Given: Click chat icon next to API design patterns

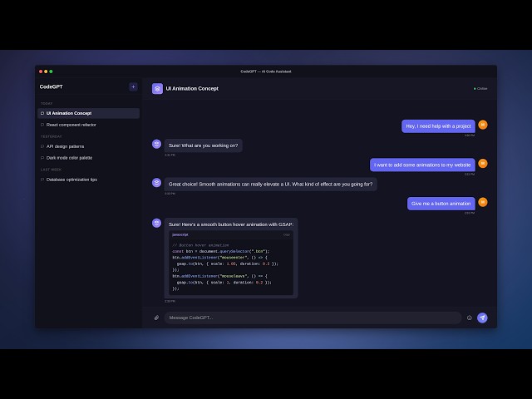Looking at the screenshot, I should coord(42,146).
